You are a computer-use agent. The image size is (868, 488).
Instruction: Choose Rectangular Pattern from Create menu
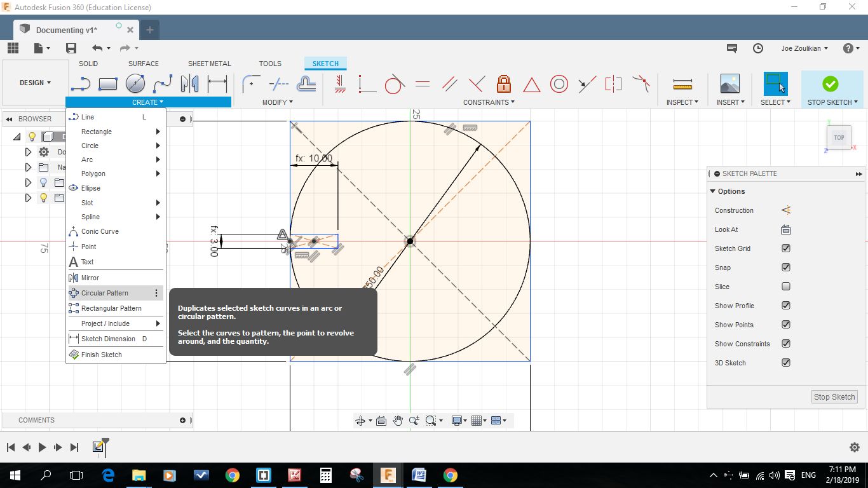(x=115, y=308)
